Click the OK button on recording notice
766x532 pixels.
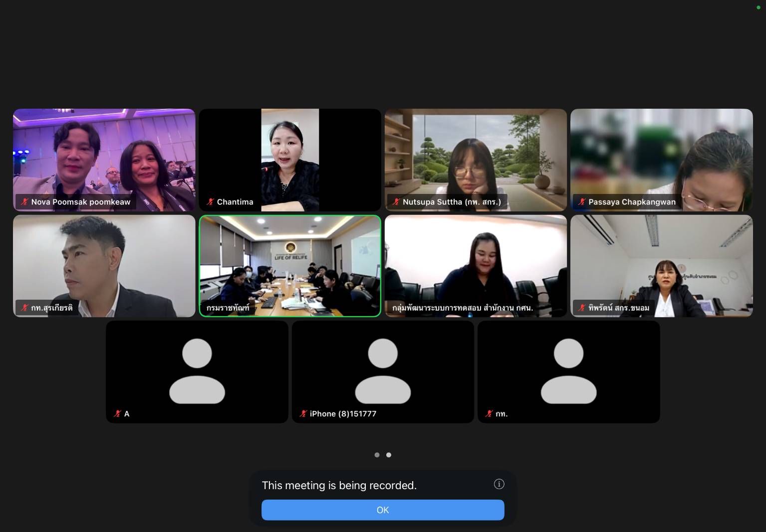[x=383, y=510]
